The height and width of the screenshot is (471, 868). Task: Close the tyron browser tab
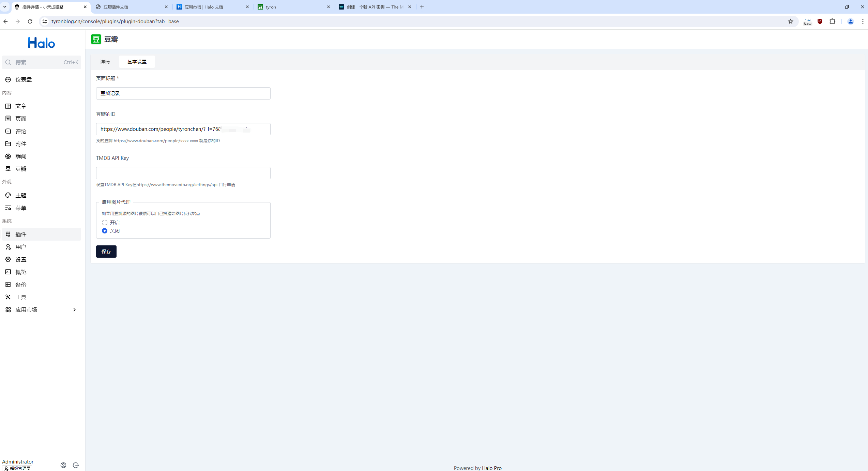(329, 7)
